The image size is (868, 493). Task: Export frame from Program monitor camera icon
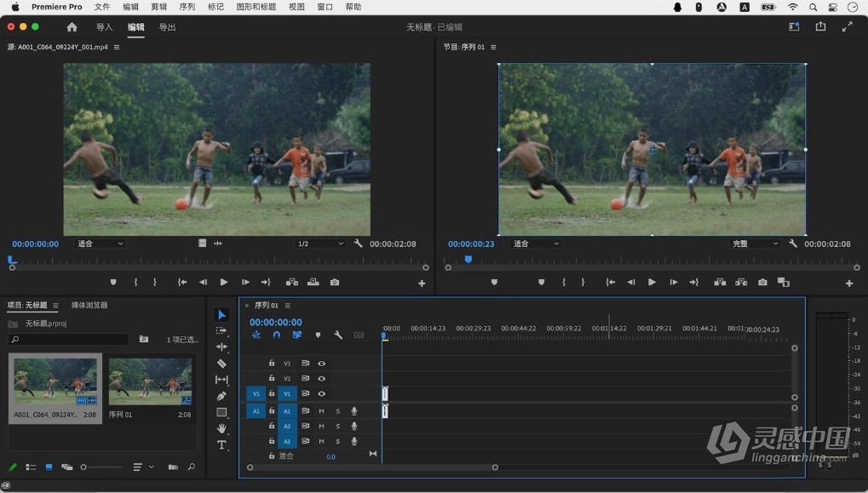(x=762, y=282)
